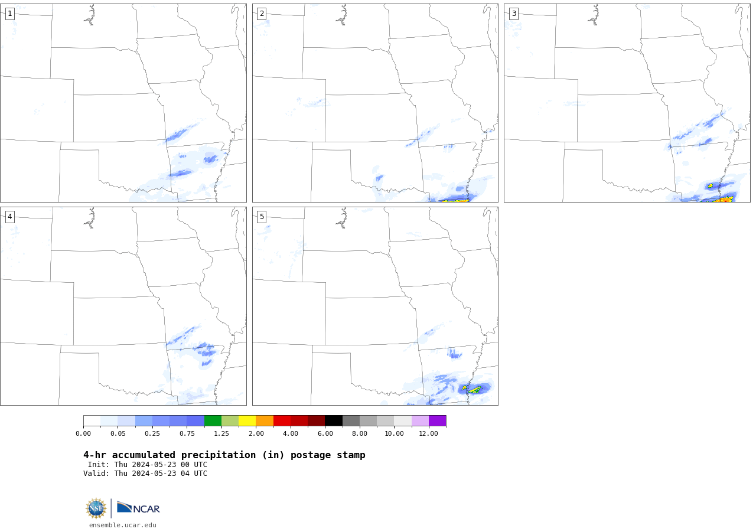This screenshot has height=532, width=756.
Task: Pick the orange colorbar swatch
Action: (x=265, y=421)
